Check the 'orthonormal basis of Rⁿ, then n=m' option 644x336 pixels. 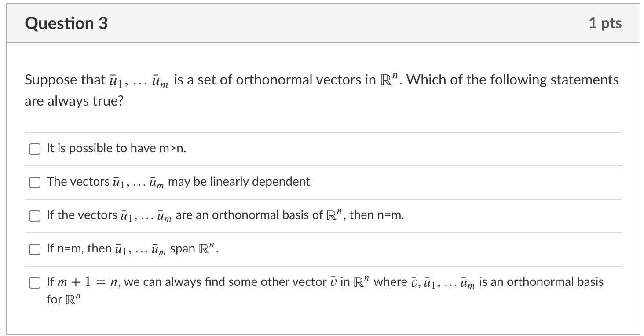[x=34, y=215]
